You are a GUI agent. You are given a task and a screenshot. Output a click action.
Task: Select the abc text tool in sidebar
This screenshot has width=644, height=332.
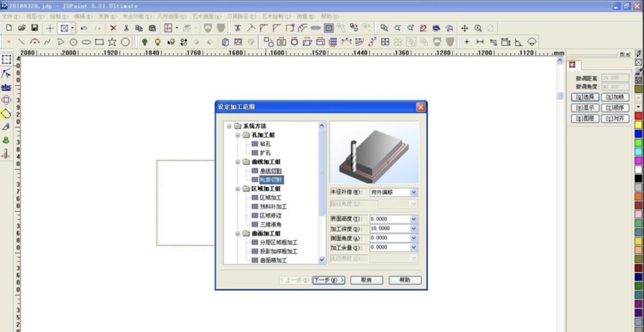pyautogui.click(x=6, y=87)
